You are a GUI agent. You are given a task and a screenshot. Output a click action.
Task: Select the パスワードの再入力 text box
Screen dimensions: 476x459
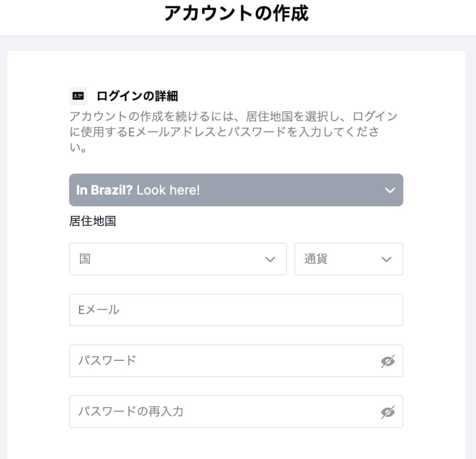point(223,412)
